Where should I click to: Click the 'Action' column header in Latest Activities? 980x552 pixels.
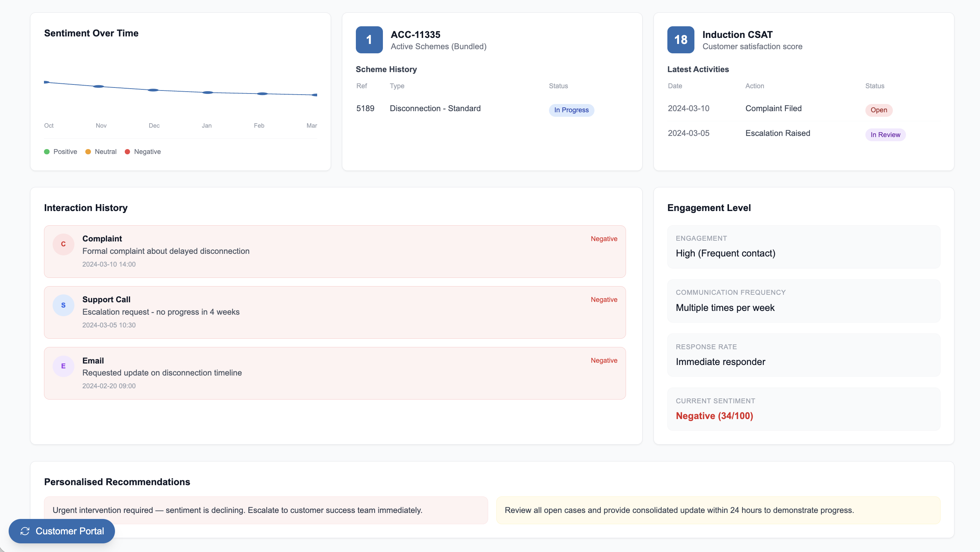coord(755,86)
